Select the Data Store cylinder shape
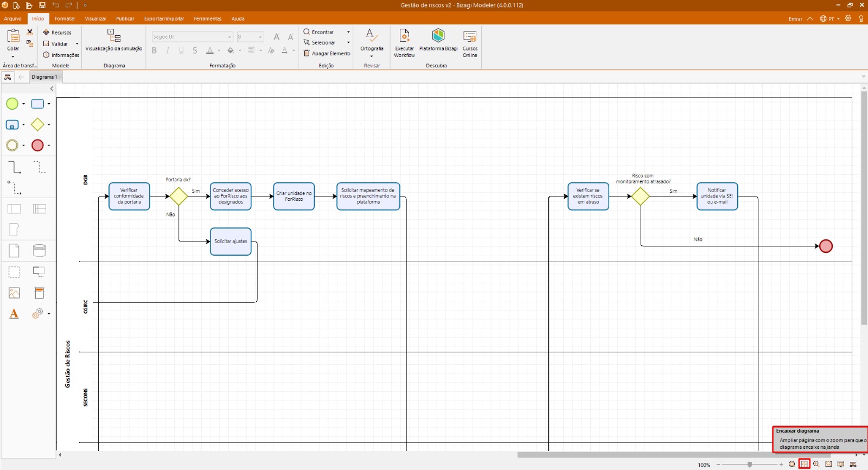The image size is (868, 470). click(40, 251)
